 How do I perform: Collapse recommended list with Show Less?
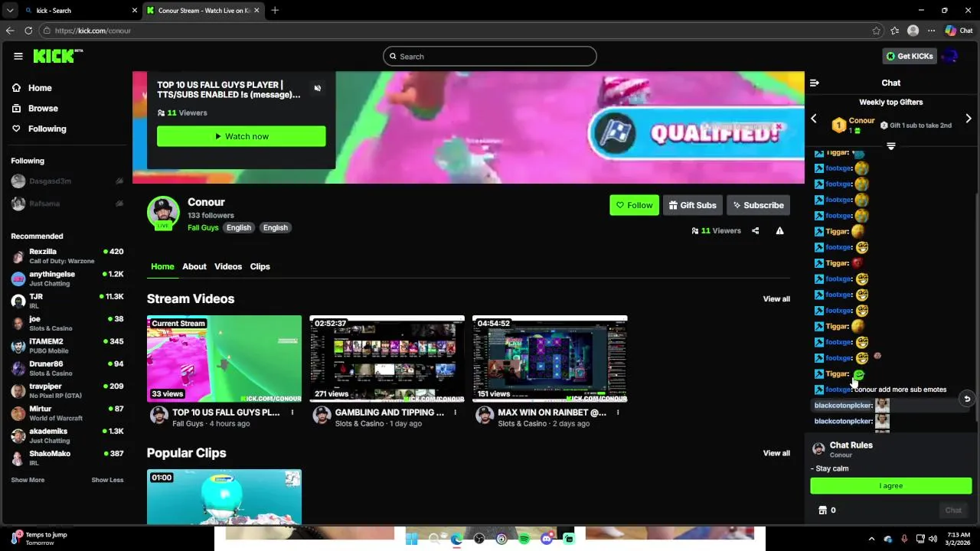[107, 480]
